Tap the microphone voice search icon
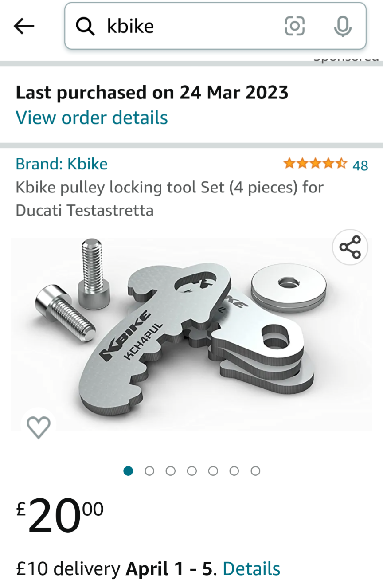 click(342, 26)
